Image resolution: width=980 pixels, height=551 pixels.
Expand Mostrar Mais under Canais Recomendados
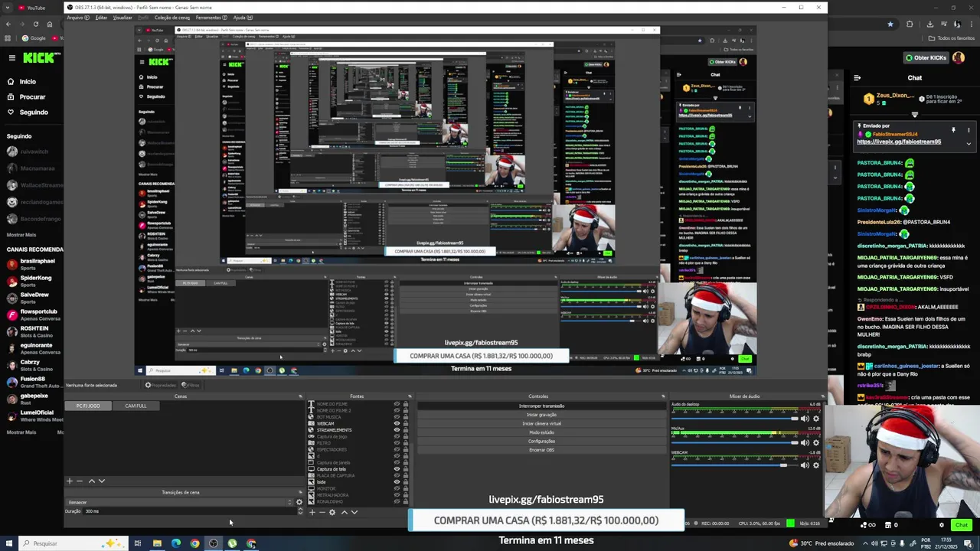click(x=21, y=432)
